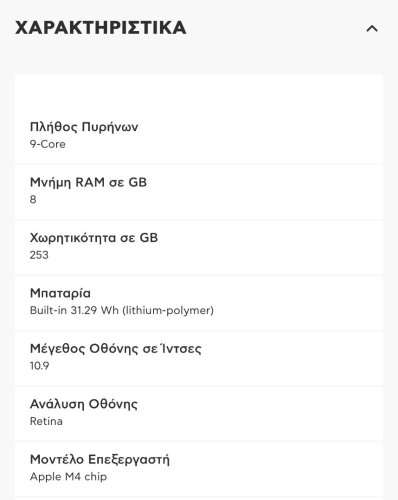This screenshot has height=500, width=398.
Task: Select the Χωρητικότητα σε GB label
Action: [94, 238]
